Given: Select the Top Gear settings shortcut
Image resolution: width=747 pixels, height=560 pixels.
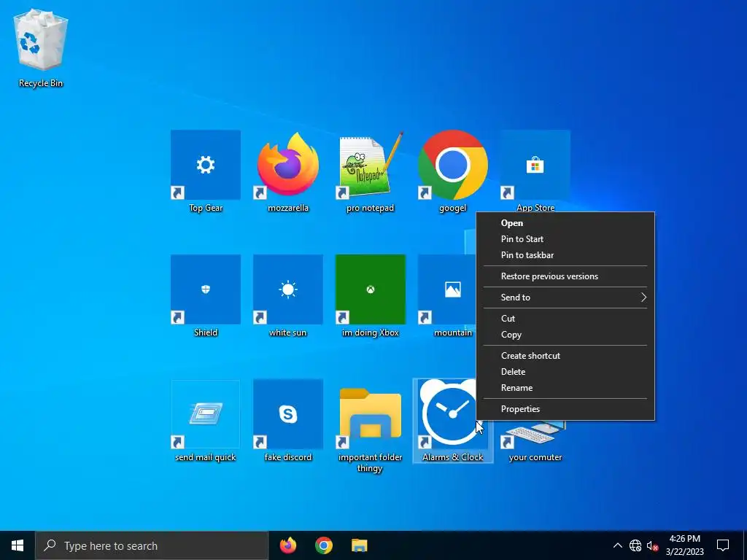Looking at the screenshot, I should 205,165.
